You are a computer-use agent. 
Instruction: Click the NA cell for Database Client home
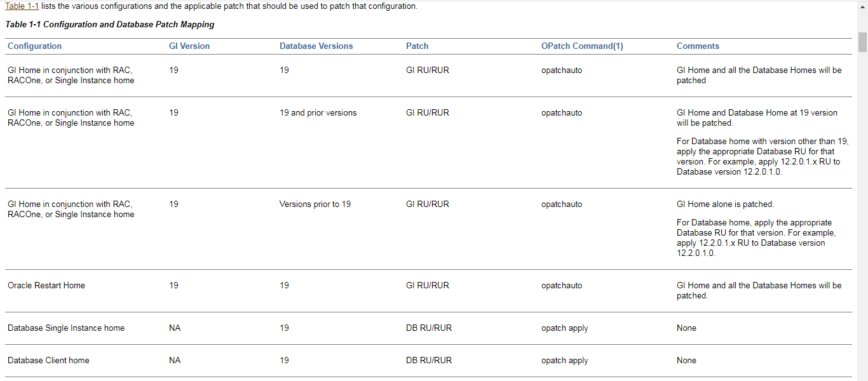tap(173, 360)
